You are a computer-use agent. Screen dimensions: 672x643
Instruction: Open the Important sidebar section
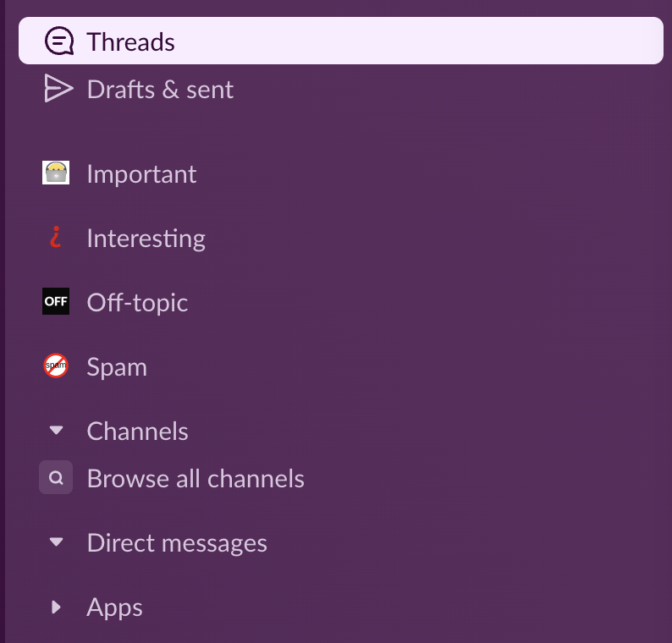(141, 174)
